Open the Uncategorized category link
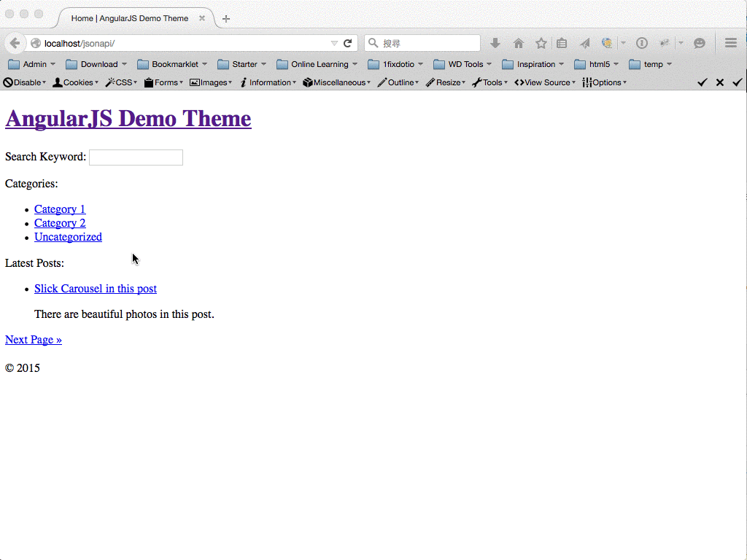The width and height of the screenshot is (747, 560). pyautogui.click(x=68, y=237)
